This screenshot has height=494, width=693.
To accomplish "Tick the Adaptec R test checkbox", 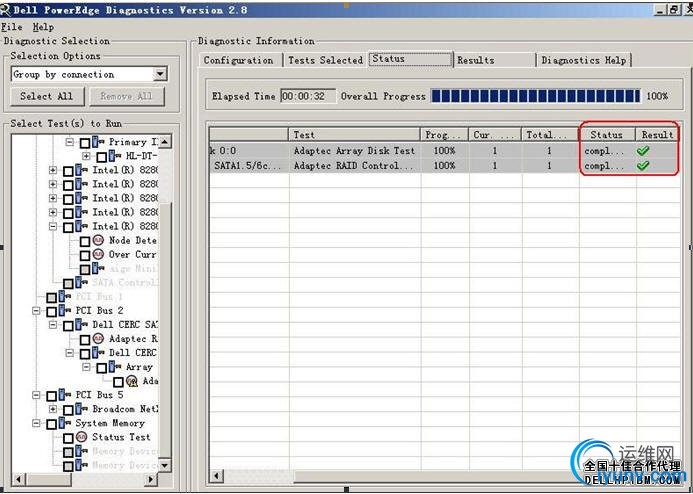I will coord(85,340).
